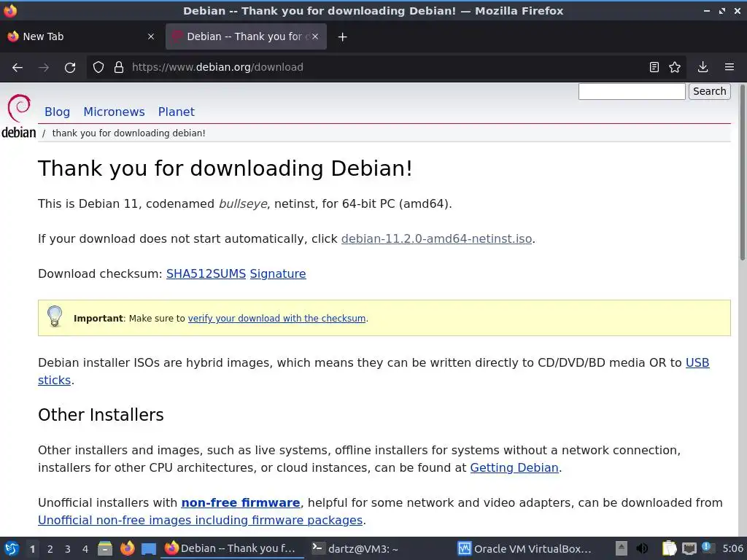The width and height of the screenshot is (747, 560).
Task: Click the taskbar clock showing 5:06
Action: 732,548
